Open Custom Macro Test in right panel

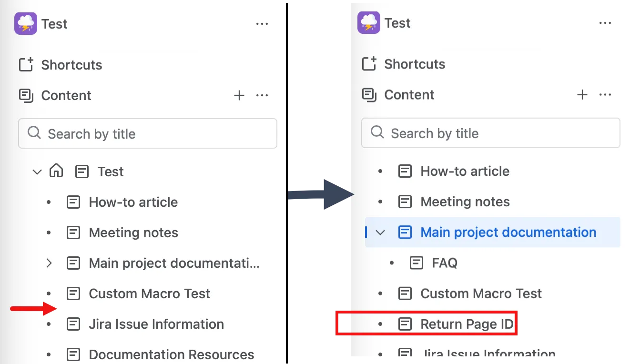[x=481, y=293]
